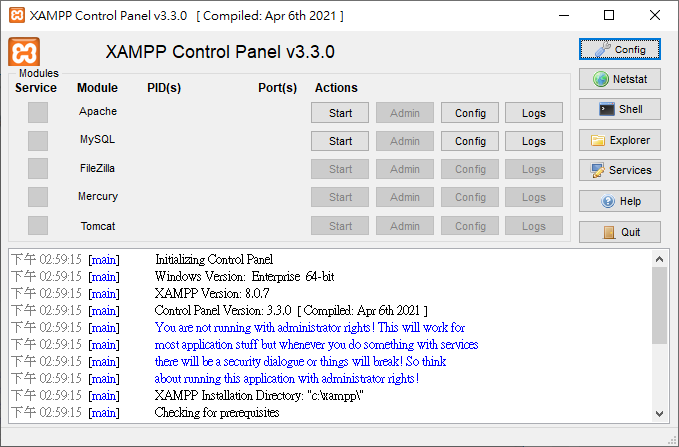Click the Mercury Admin button

(x=405, y=197)
